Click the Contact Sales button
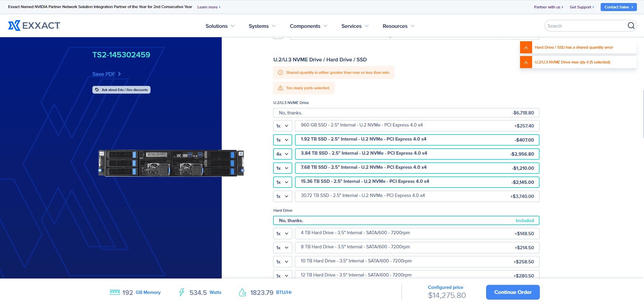 pos(618,7)
